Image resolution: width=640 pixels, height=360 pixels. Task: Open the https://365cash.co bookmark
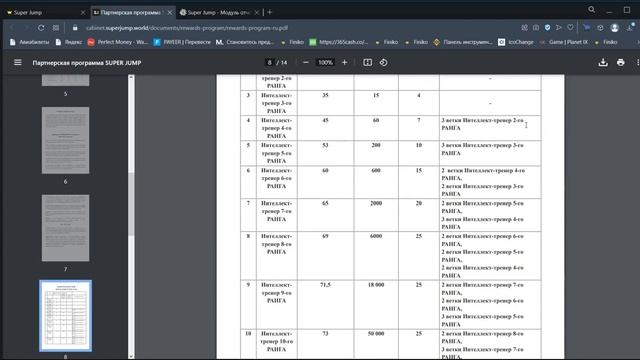[x=339, y=42]
